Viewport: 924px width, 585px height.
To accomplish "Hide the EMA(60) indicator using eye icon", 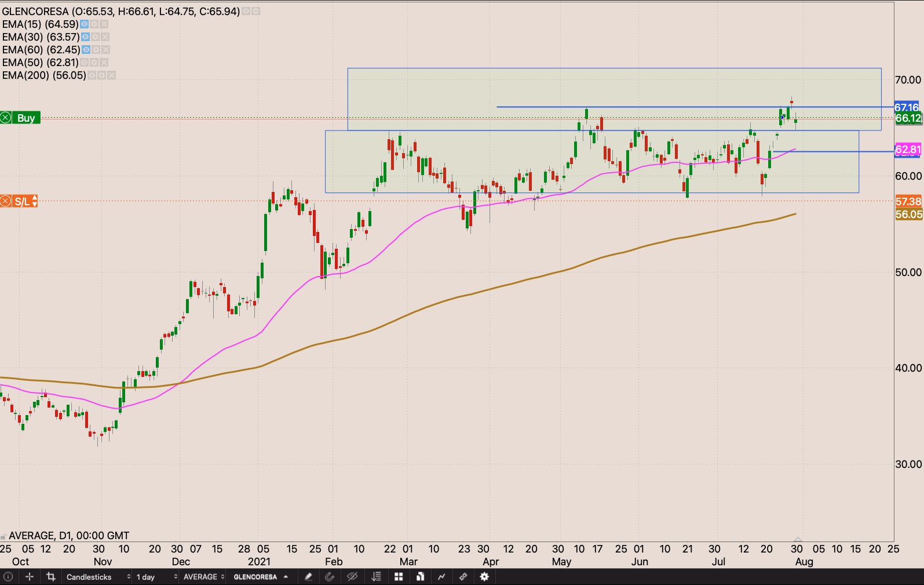I will pyautogui.click(x=86, y=50).
